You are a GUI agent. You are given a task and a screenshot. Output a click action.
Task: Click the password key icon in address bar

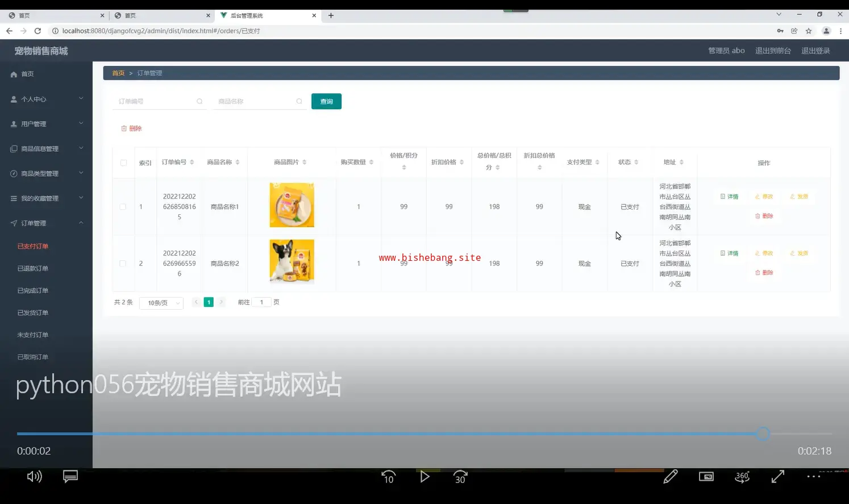(780, 31)
